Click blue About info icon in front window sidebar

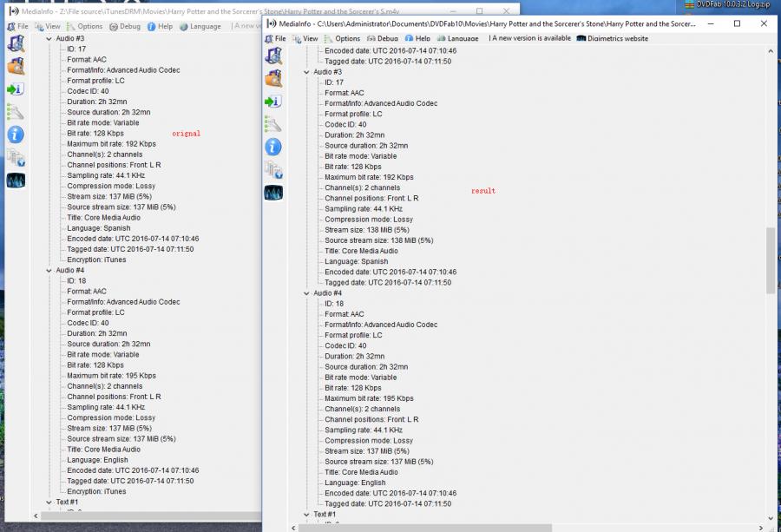pos(273,147)
